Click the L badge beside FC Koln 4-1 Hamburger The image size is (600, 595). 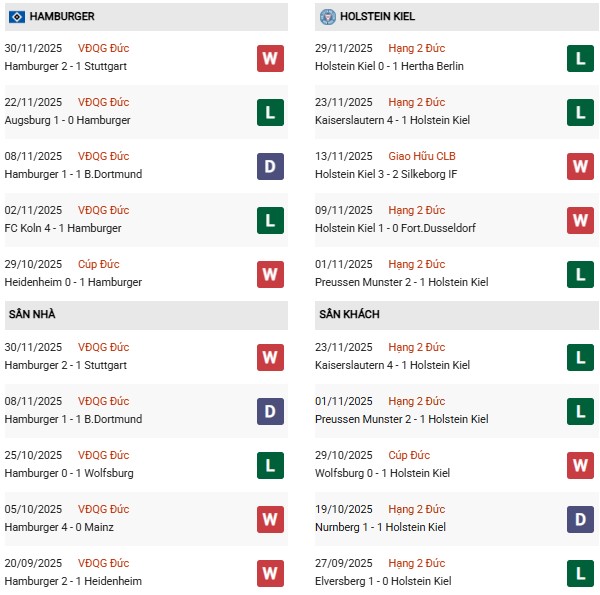coord(270,220)
